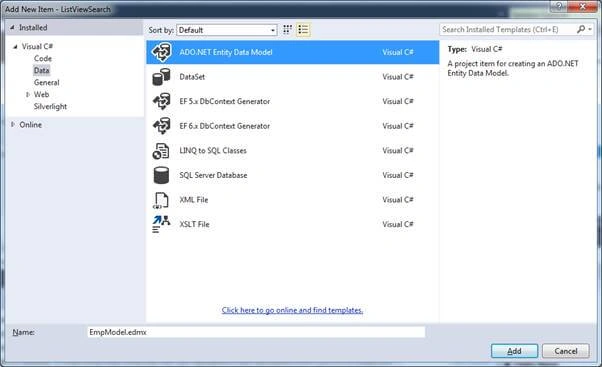Image resolution: width=602 pixels, height=367 pixels.
Task: Select the LINQ to SQL Classes name
Action: tap(213, 150)
